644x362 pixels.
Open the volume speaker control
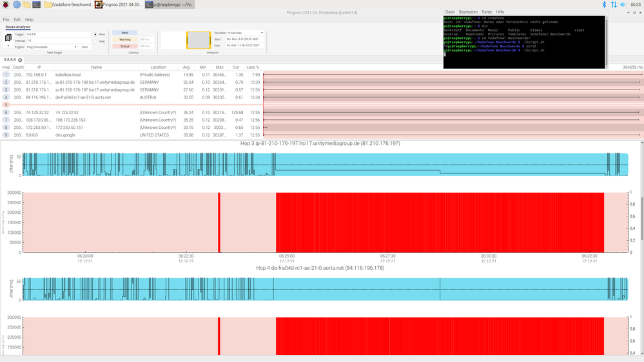[624, 5]
